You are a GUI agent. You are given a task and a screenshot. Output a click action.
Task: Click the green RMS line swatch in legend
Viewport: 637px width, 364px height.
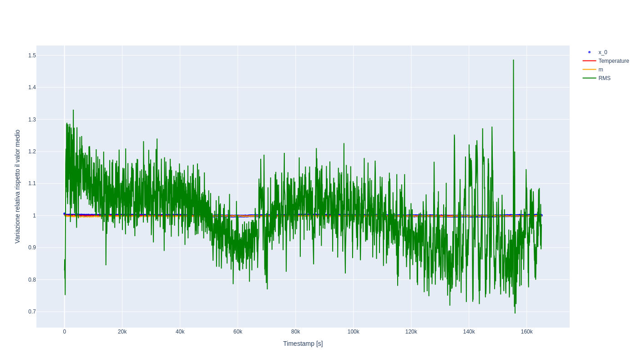[x=589, y=78]
